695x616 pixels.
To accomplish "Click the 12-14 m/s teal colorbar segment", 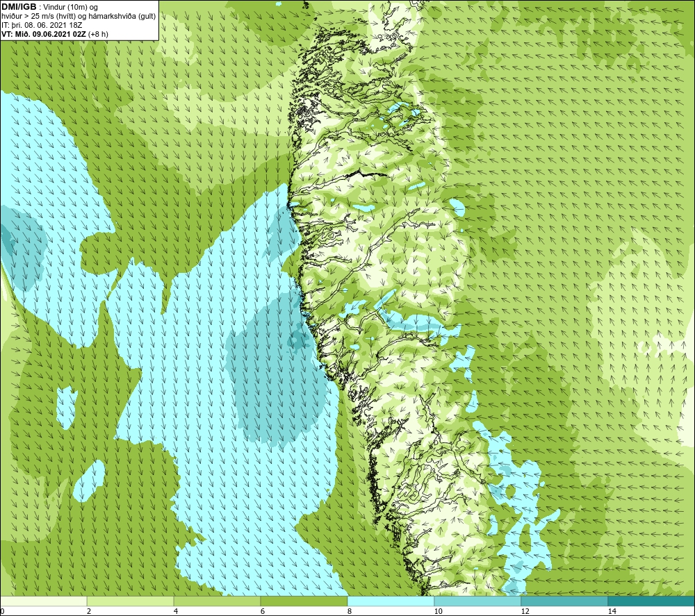I will 564,601.
